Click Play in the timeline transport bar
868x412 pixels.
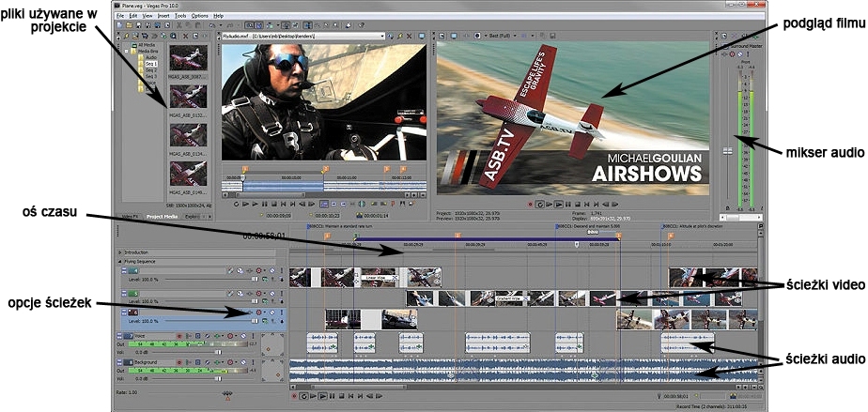(x=323, y=396)
